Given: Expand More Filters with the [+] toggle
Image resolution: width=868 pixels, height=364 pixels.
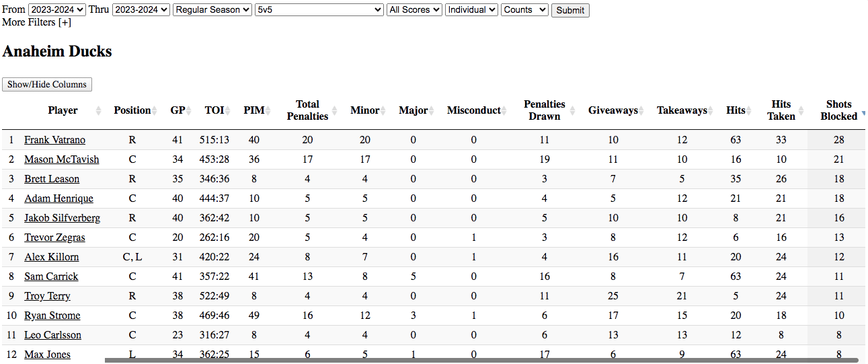Looking at the screenshot, I should pyautogui.click(x=65, y=22).
